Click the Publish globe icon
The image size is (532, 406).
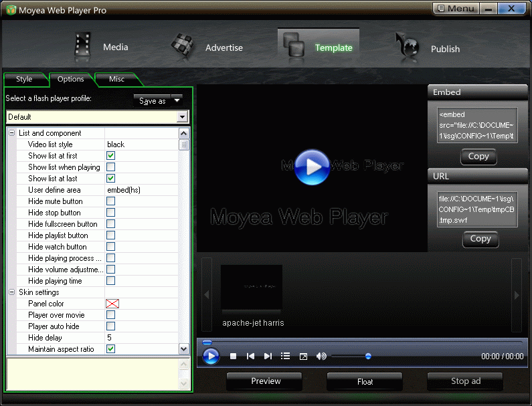click(x=408, y=46)
